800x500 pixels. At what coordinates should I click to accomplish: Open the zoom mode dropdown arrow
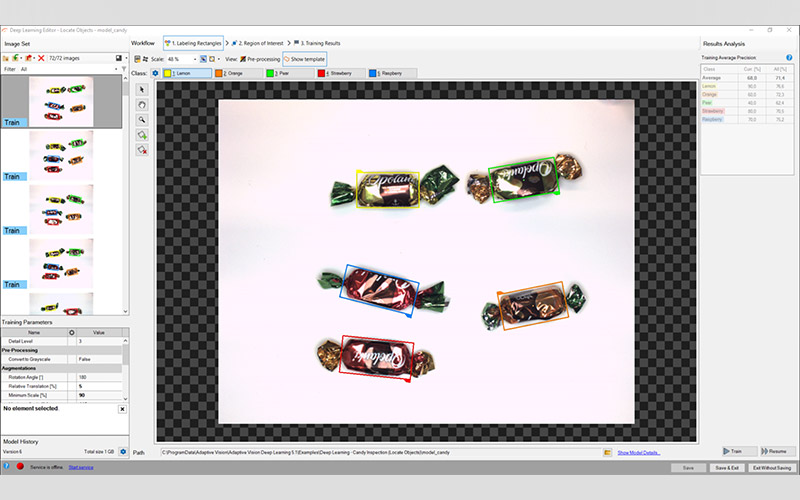(219, 59)
